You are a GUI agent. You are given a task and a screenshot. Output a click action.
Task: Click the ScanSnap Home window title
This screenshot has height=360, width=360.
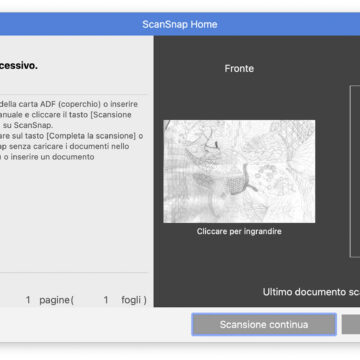180,24
